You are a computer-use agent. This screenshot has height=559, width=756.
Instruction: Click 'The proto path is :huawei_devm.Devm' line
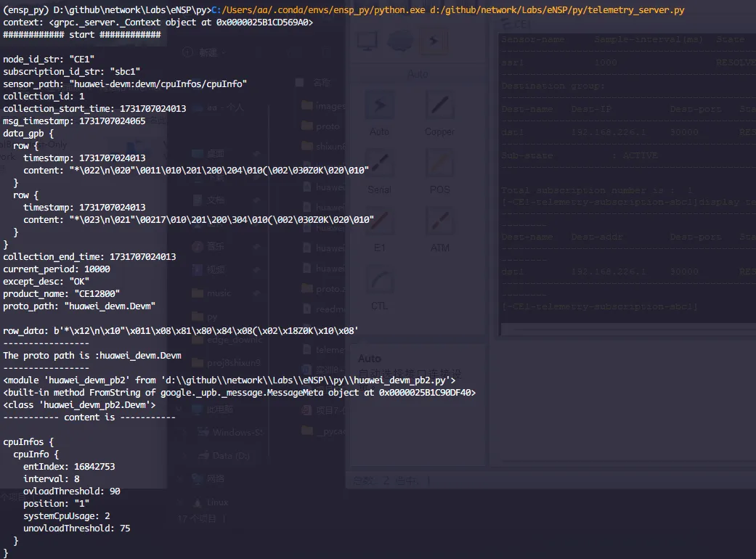pos(92,356)
